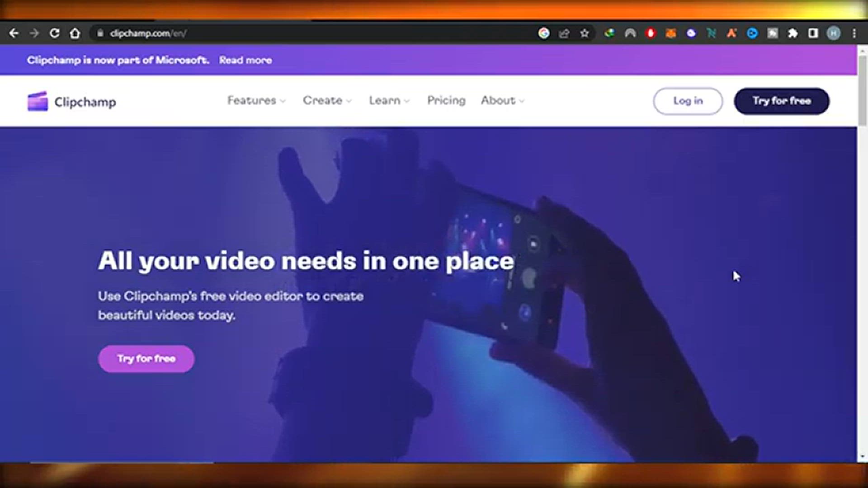
Task: Click the purple Try for free hero button
Action: click(x=146, y=359)
